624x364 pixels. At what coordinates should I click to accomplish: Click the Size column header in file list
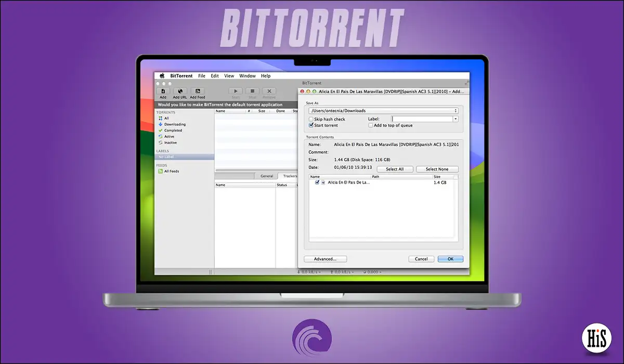pos(443,177)
